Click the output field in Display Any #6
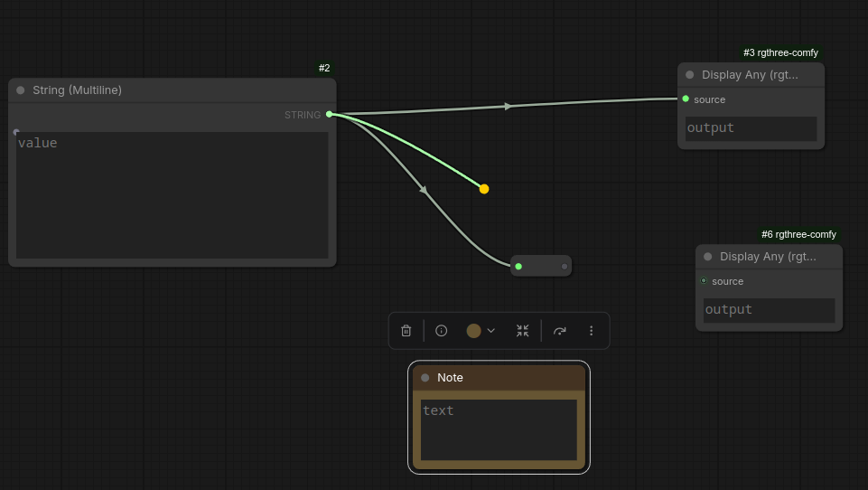 [x=769, y=310]
